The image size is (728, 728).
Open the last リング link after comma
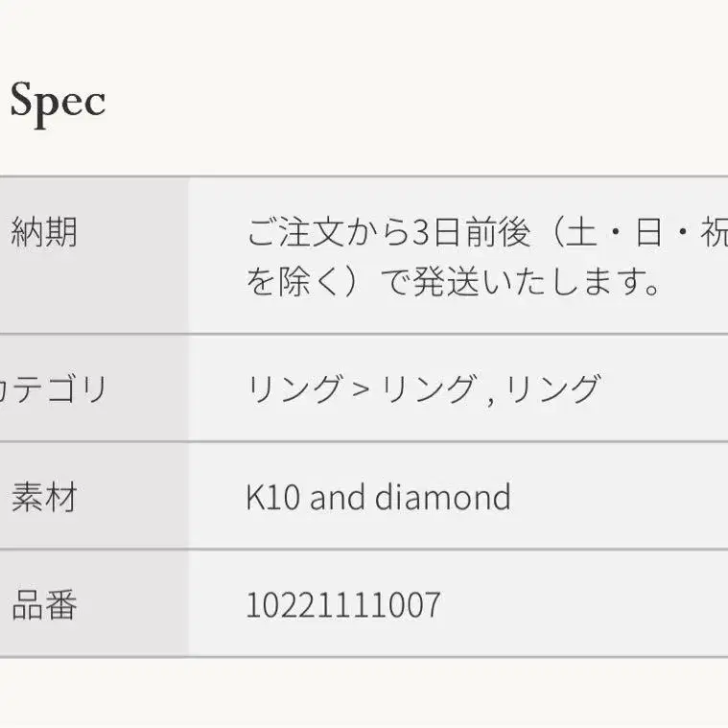click(552, 389)
